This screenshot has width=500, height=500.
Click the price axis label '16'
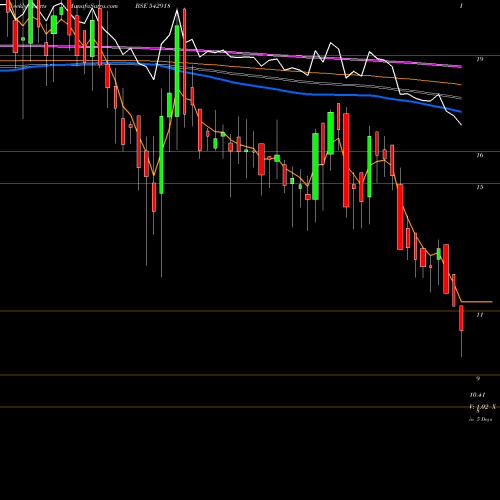tap(480, 155)
